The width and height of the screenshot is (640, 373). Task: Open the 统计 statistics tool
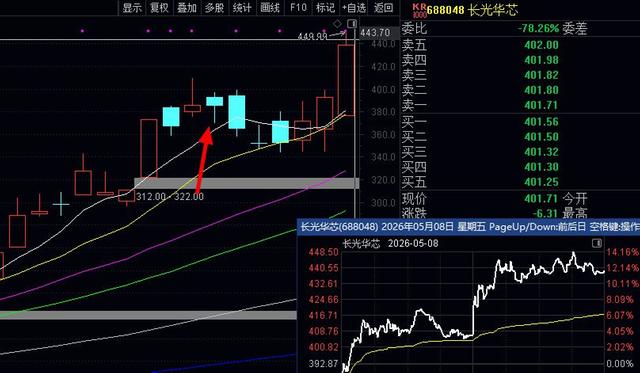(x=242, y=7)
